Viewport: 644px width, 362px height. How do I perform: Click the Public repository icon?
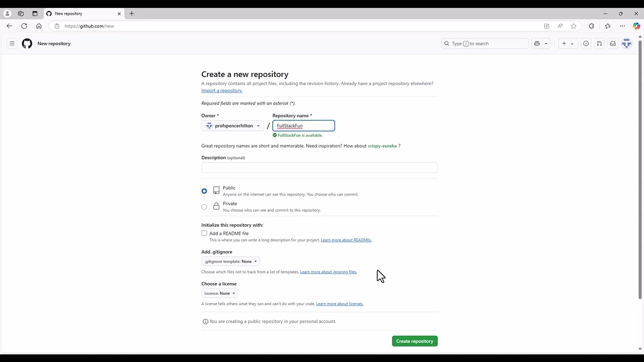click(x=216, y=191)
